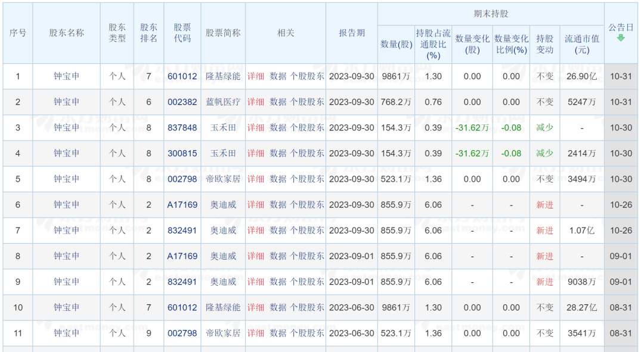Open 个股股东 in the 蓝帆医疗 row
Viewport: 644px width, 352px height.
click(x=307, y=102)
